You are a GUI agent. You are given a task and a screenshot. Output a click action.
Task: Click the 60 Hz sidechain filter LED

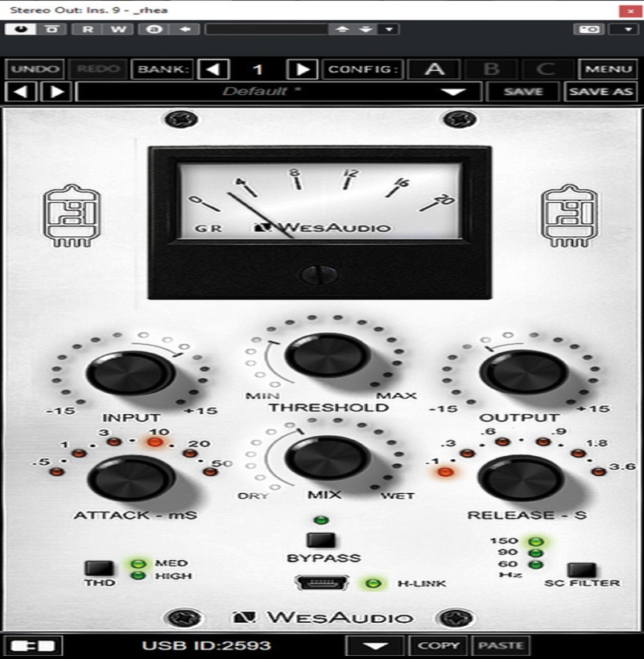pos(536,565)
